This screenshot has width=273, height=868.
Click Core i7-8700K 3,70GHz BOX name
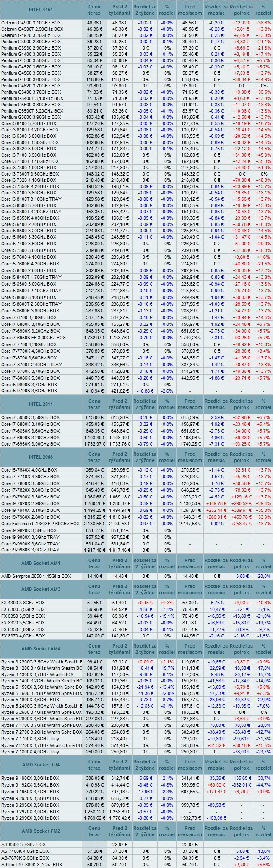click(30, 371)
